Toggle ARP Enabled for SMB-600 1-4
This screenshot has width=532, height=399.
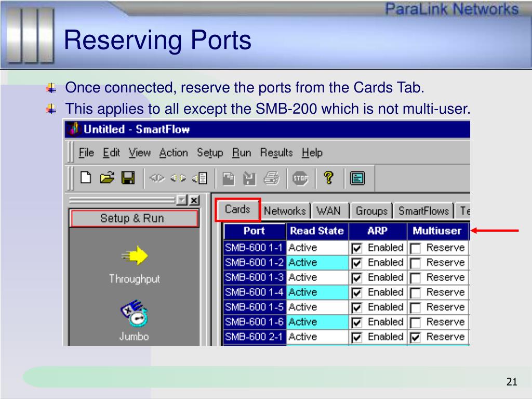[x=356, y=292]
